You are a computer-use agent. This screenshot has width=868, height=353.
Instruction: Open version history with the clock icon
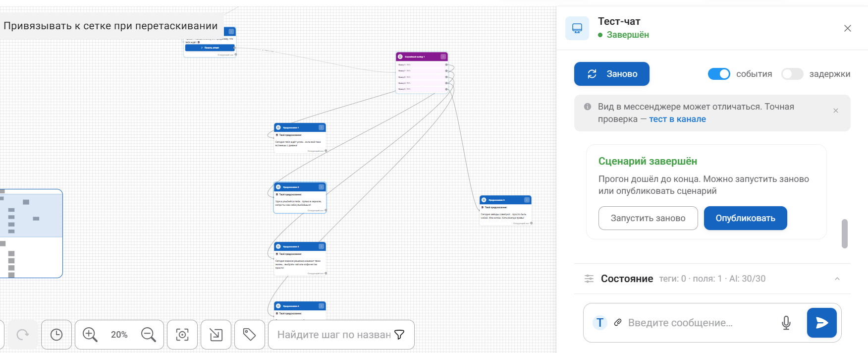[x=56, y=335]
